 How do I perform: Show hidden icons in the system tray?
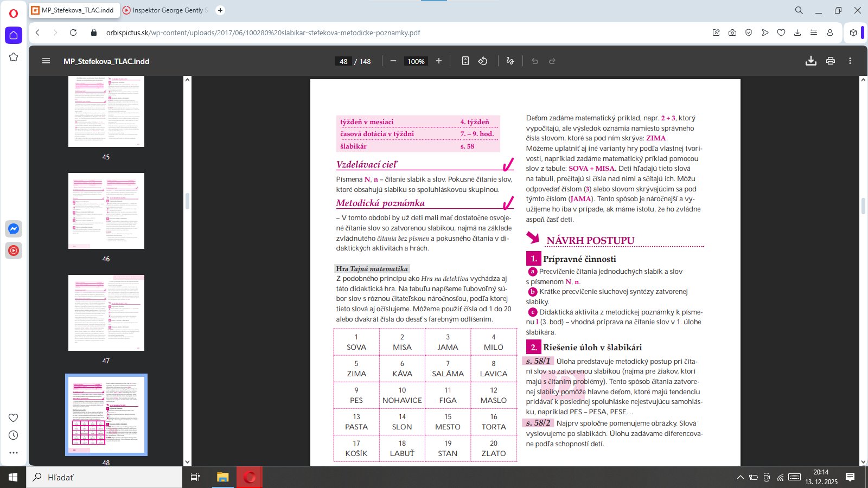point(740,477)
